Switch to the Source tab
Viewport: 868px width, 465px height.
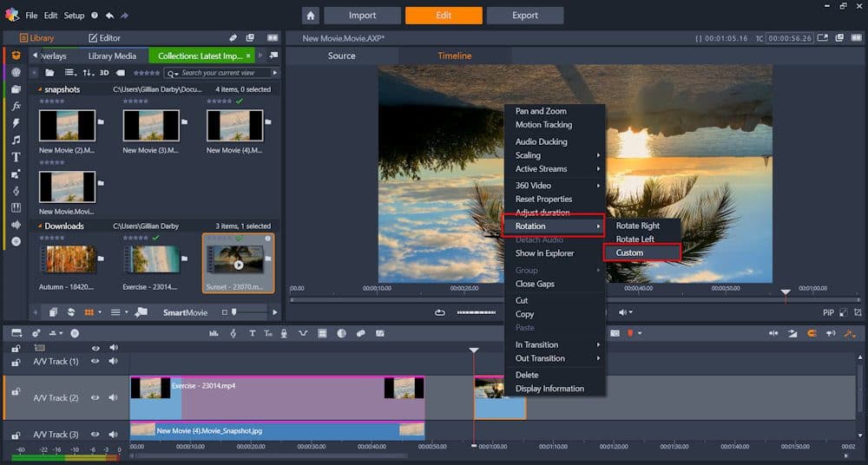(341, 56)
